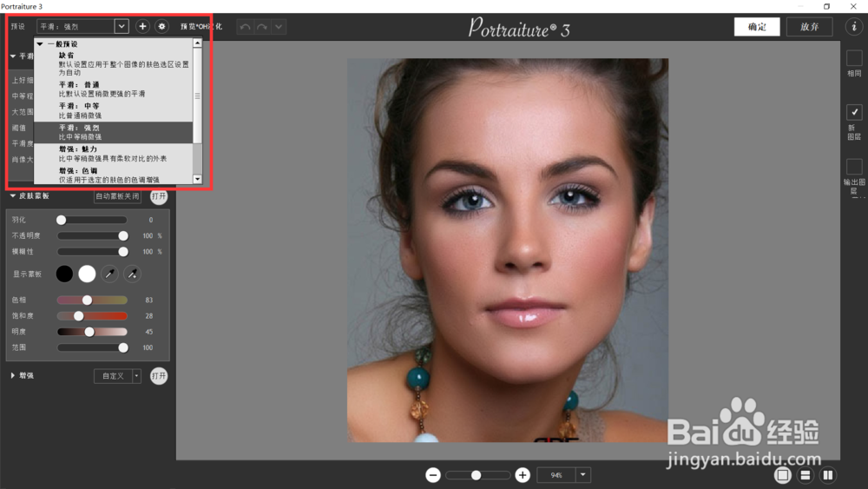Select the 平滑：中等 preset
868x489 pixels.
pyautogui.click(x=114, y=111)
